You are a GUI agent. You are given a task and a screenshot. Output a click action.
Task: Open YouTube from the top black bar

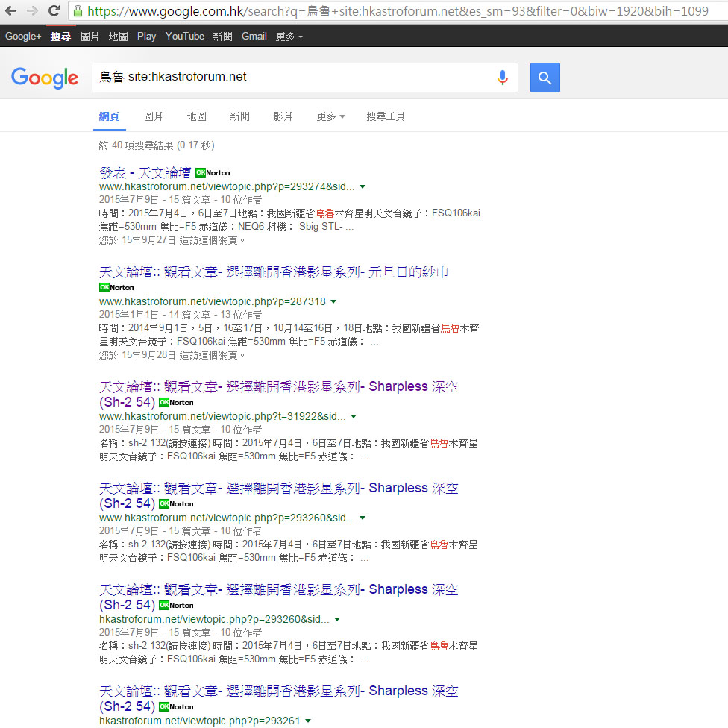point(184,37)
